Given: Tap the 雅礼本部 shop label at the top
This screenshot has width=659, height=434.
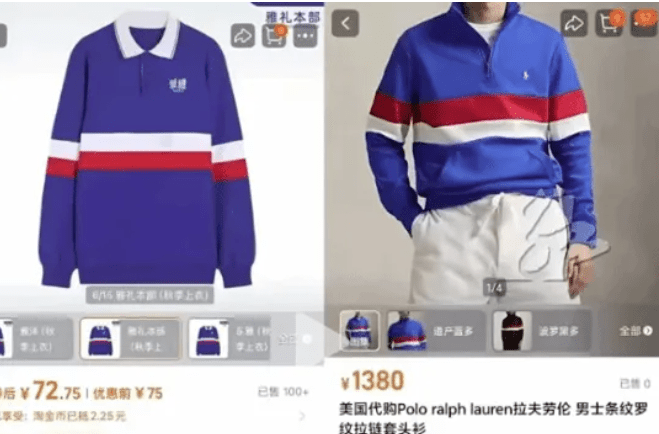Looking at the screenshot, I should click(293, 17).
